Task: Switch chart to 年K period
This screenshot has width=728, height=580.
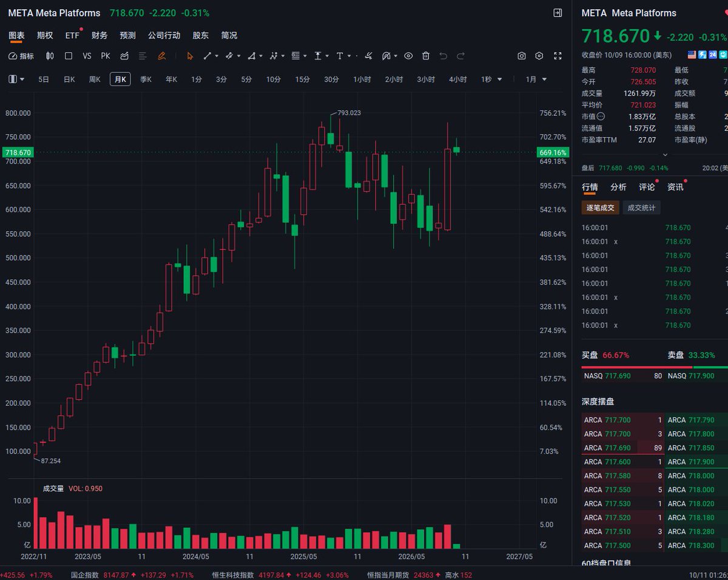Action: pyautogui.click(x=171, y=79)
